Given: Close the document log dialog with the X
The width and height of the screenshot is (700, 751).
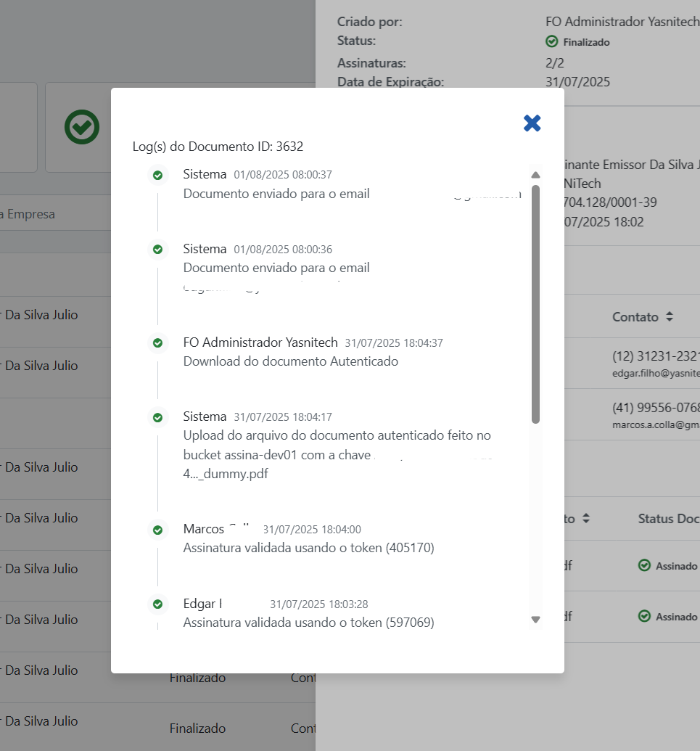Looking at the screenshot, I should [x=532, y=123].
